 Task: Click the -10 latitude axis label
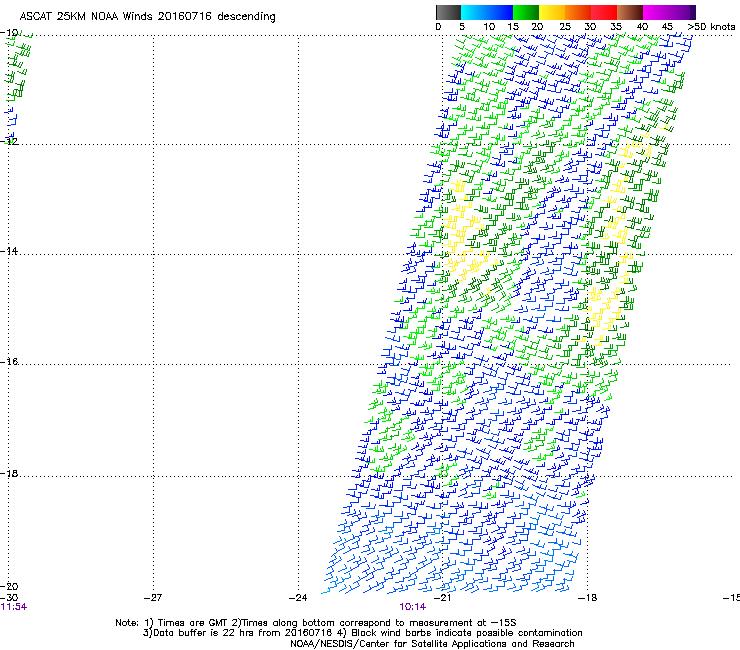point(9,33)
